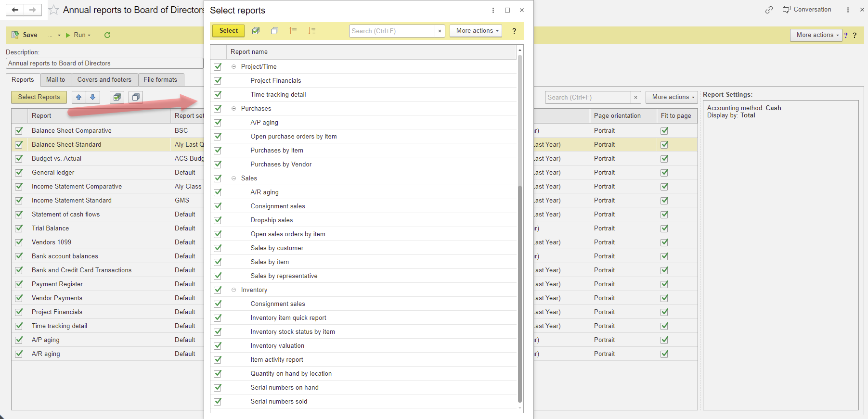Save the report package
This screenshot has width=868, height=419.
[25, 35]
